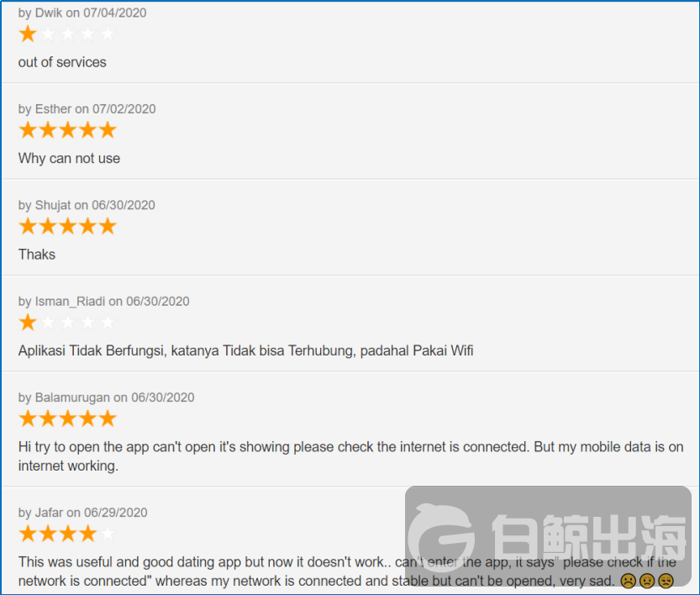Click the white whale logo watermark icon
This screenshot has height=595, width=700.
(442, 532)
